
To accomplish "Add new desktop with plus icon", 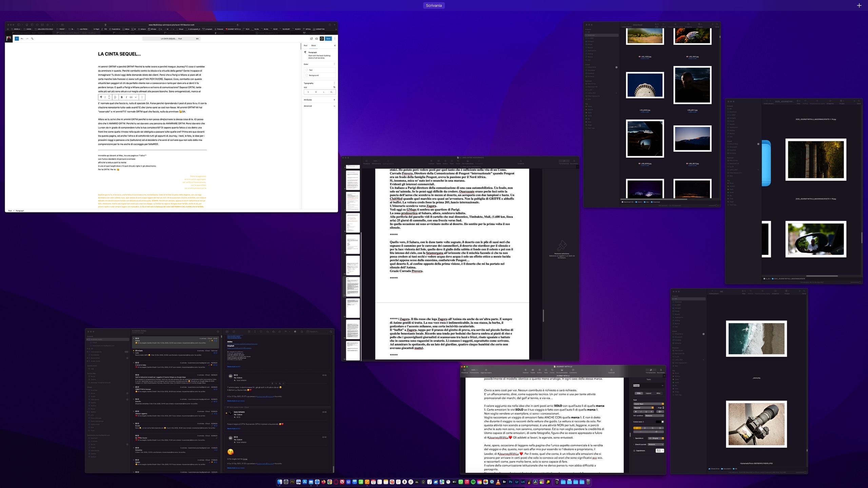I will pos(859,5).
